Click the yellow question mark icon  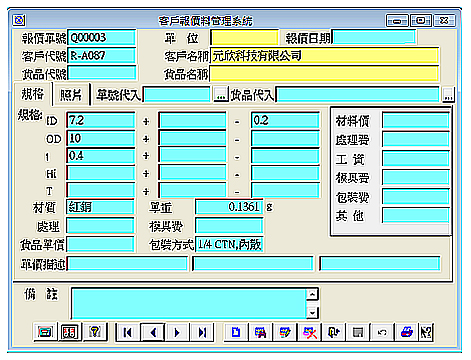[x=95, y=332]
